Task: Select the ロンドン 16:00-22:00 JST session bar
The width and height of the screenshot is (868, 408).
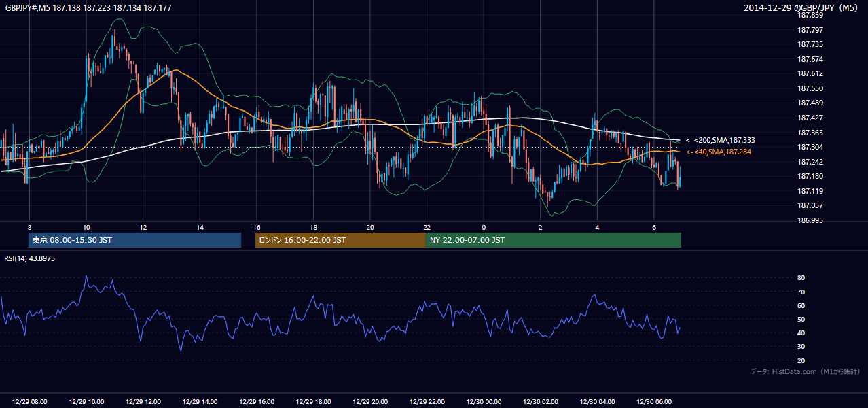Action: (x=340, y=240)
